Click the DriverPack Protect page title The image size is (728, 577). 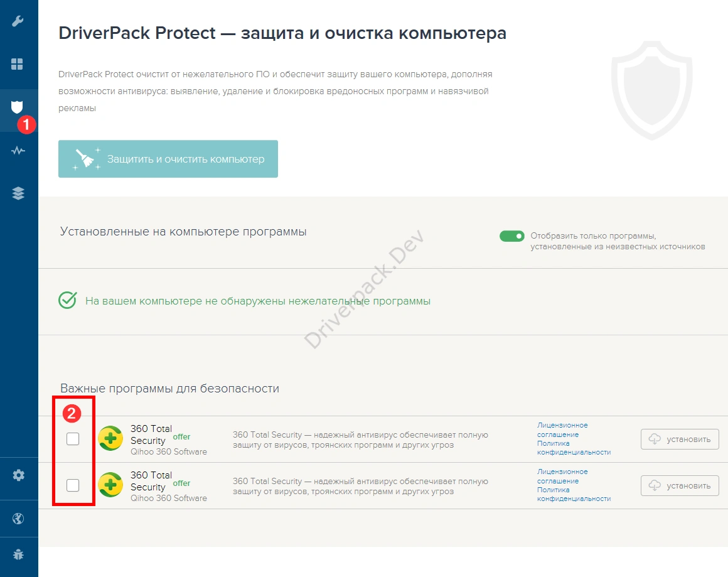click(282, 33)
